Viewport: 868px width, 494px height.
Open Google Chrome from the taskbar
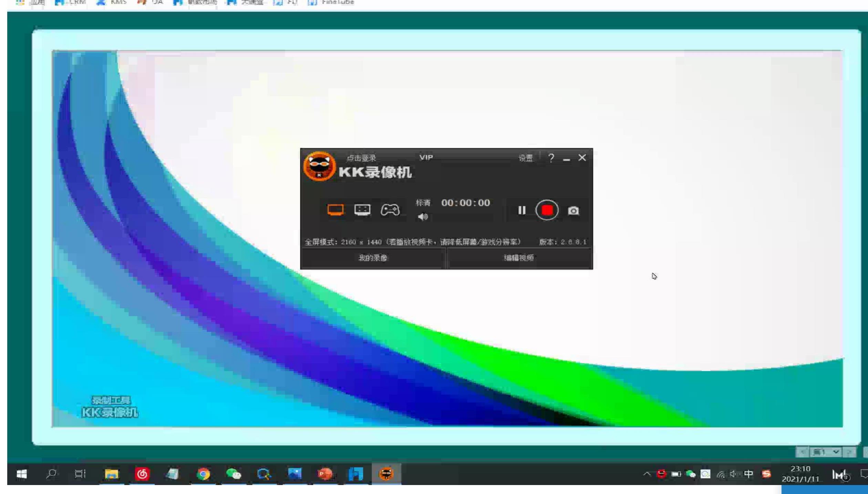pyautogui.click(x=203, y=475)
